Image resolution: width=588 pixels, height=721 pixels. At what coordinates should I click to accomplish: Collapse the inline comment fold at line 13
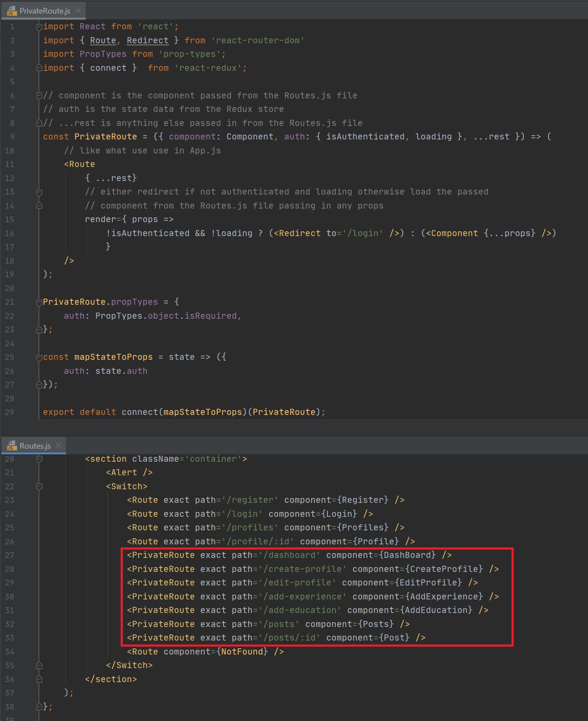click(x=39, y=192)
